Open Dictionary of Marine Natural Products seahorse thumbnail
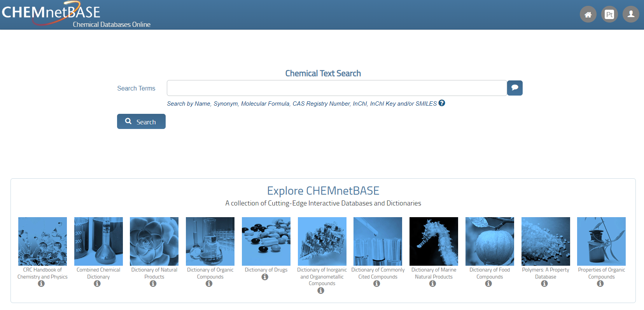The height and width of the screenshot is (310, 644). (434, 241)
